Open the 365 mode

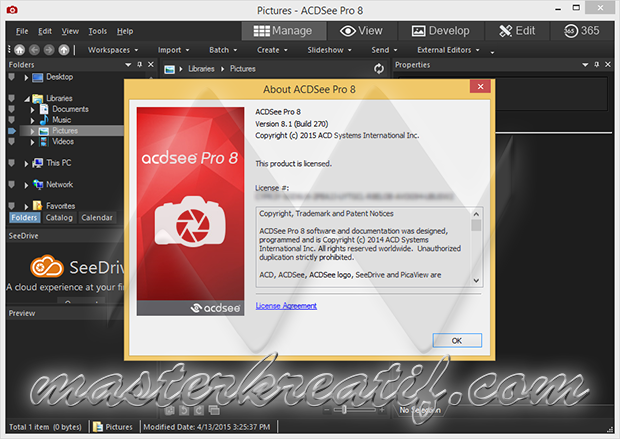(582, 31)
